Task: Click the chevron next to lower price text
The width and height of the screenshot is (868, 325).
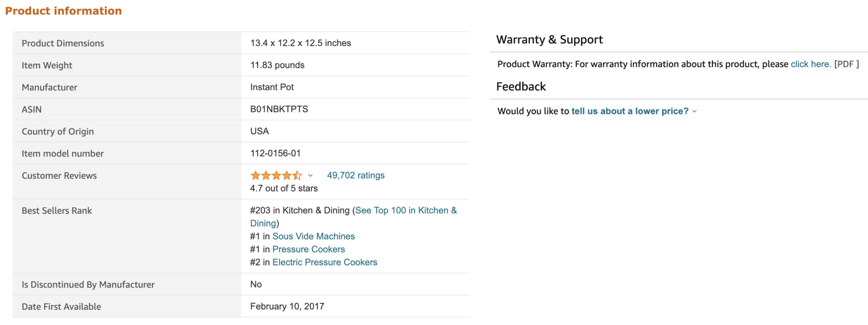Action: coord(694,111)
